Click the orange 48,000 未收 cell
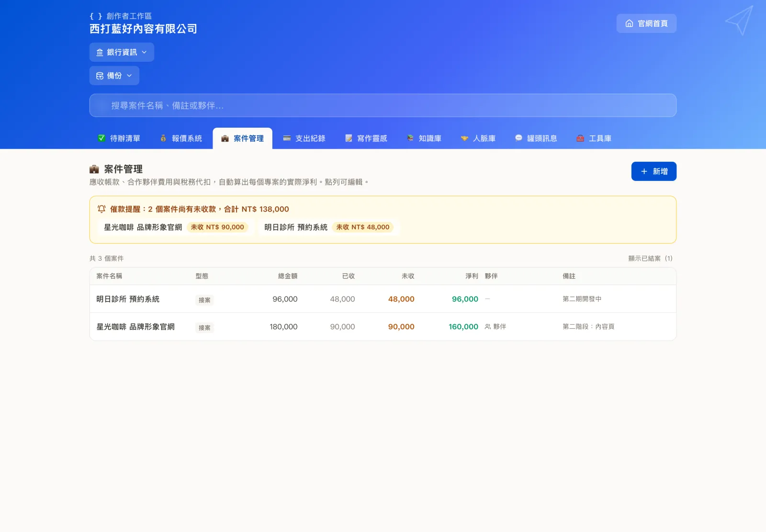 pos(401,299)
